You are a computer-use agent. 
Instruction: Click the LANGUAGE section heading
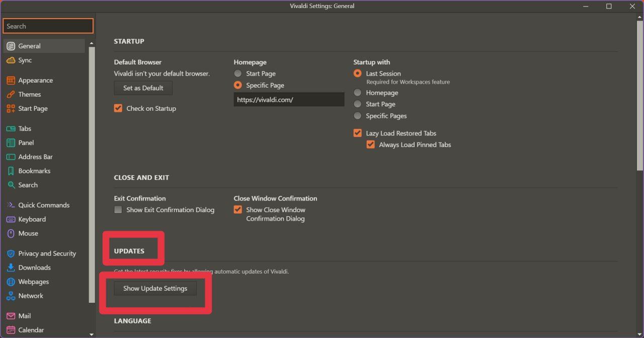[x=133, y=321]
